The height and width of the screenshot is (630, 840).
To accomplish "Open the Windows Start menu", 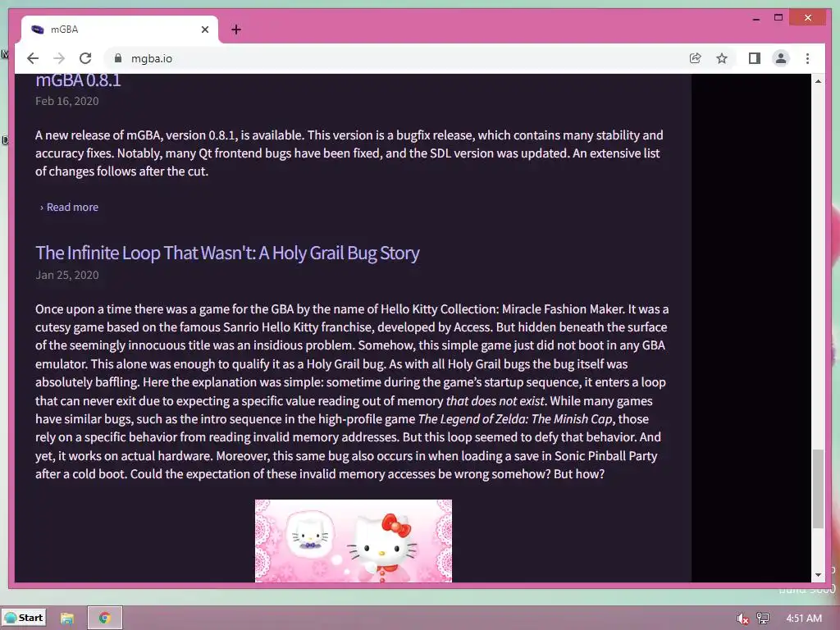I will tap(24, 618).
